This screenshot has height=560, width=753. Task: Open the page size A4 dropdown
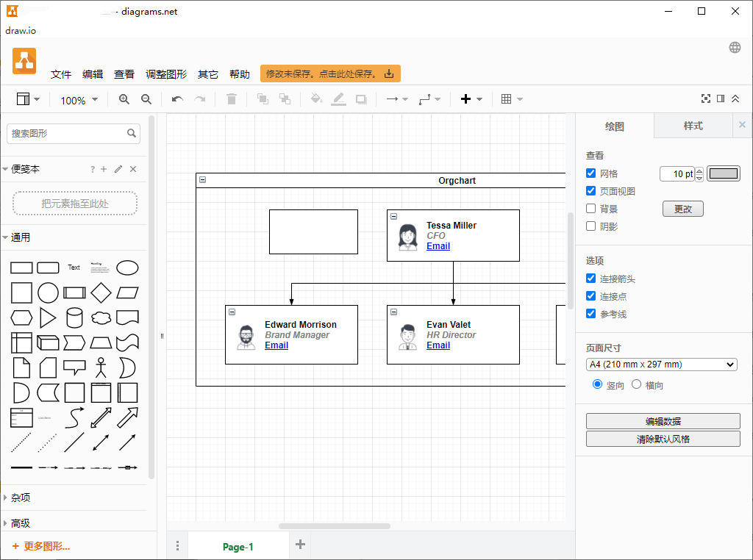pyautogui.click(x=661, y=365)
